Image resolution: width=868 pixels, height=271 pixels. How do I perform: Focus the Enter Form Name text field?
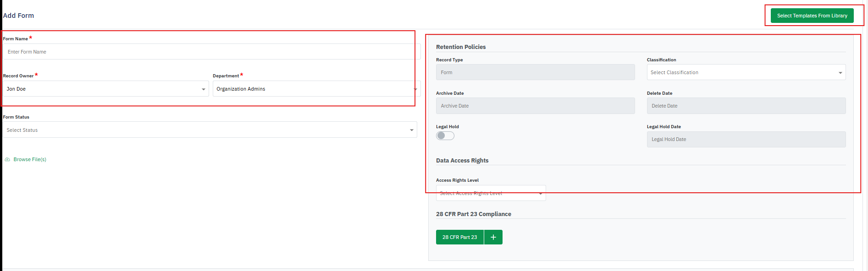click(x=211, y=52)
